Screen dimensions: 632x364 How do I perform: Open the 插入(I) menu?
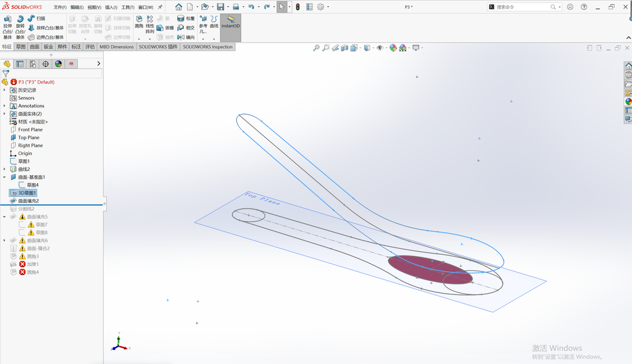point(111,7)
